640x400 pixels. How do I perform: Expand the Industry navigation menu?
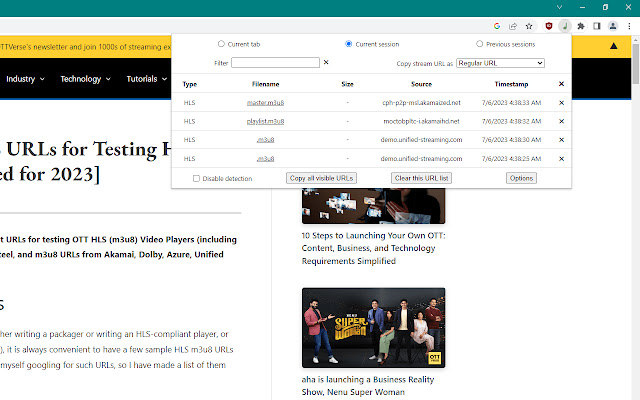[x=25, y=78]
